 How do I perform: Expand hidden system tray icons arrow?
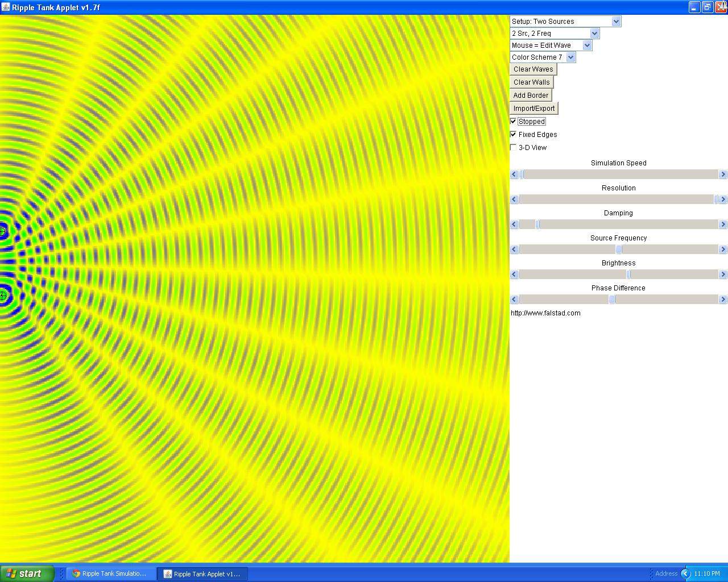click(x=685, y=574)
